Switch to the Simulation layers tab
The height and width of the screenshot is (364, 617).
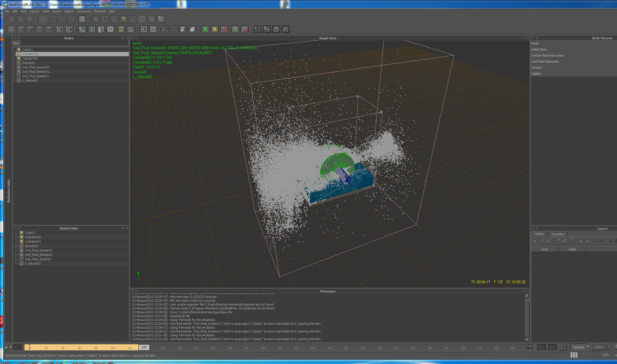[558, 234]
